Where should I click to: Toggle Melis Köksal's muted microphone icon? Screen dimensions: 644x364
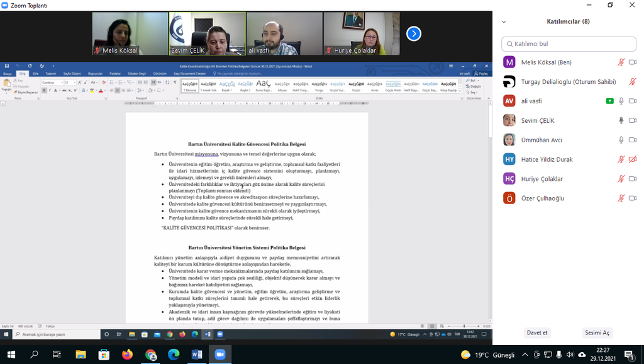pyautogui.click(x=621, y=62)
